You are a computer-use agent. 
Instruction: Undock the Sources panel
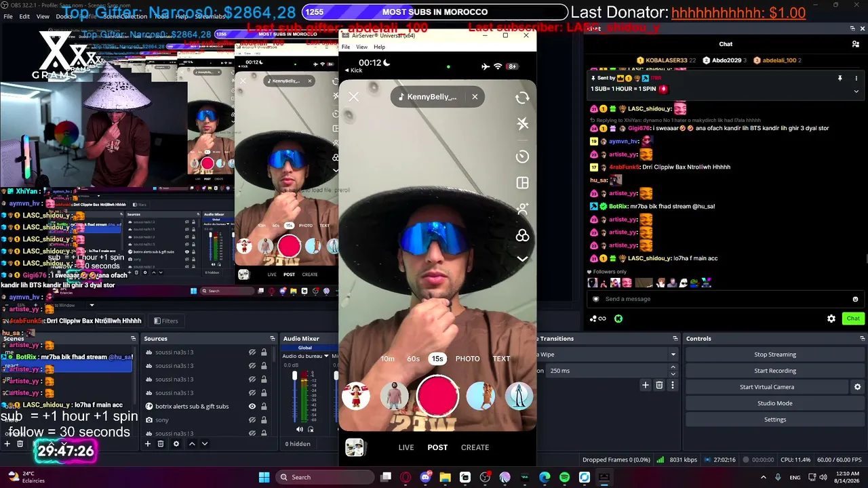point(272,338)
